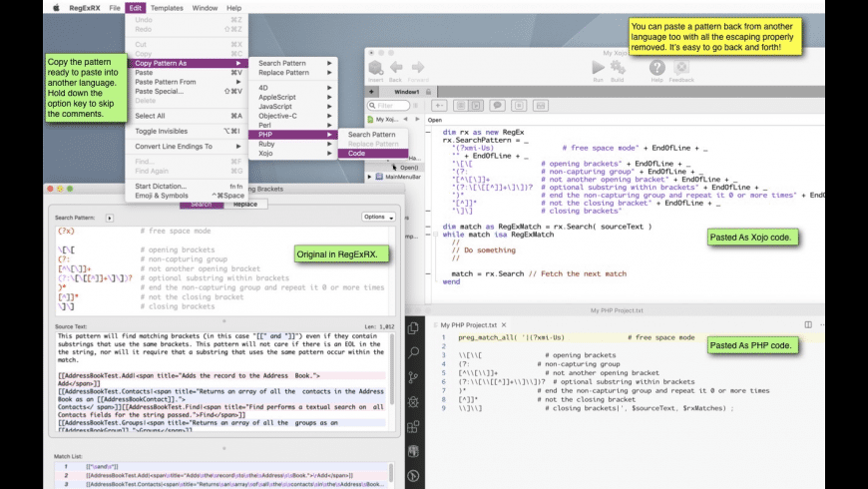Switch to the Replace tab
Screen dimensions: 868x489
[x=244, y=204]
